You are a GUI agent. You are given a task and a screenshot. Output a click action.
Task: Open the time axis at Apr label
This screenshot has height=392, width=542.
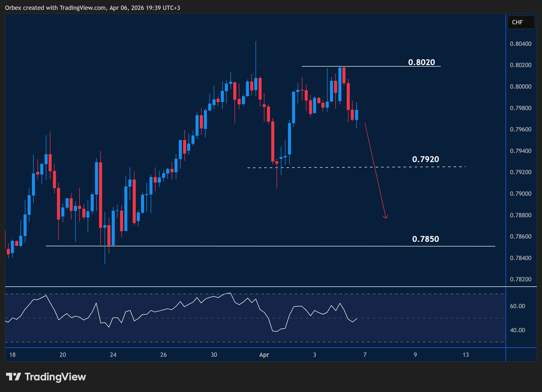tap(264, 355)
